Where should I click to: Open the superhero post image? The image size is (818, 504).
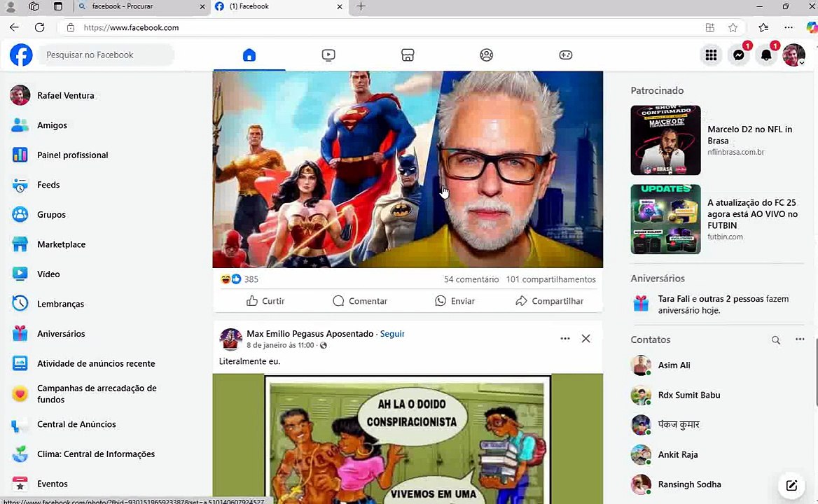(x=408, y=169)
